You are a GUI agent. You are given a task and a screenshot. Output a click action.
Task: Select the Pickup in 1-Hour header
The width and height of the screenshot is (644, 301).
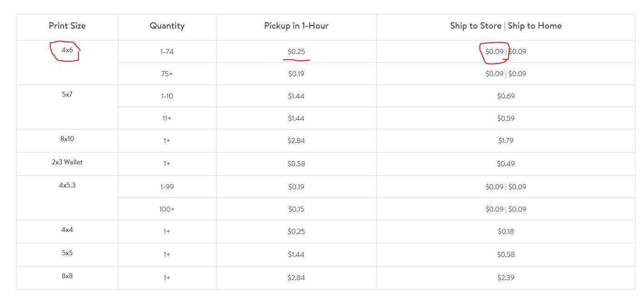tap(296, 26)
